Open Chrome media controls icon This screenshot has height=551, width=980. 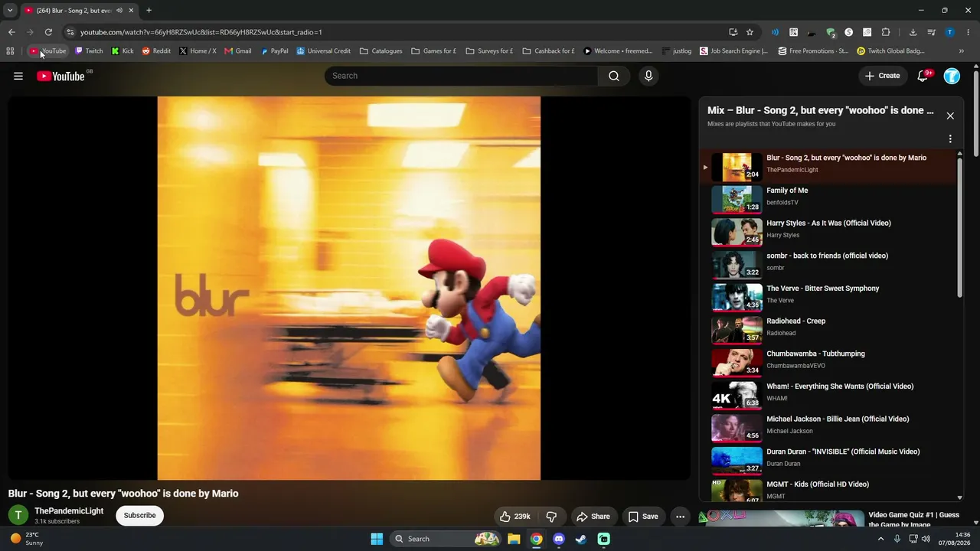coord(931,32)
